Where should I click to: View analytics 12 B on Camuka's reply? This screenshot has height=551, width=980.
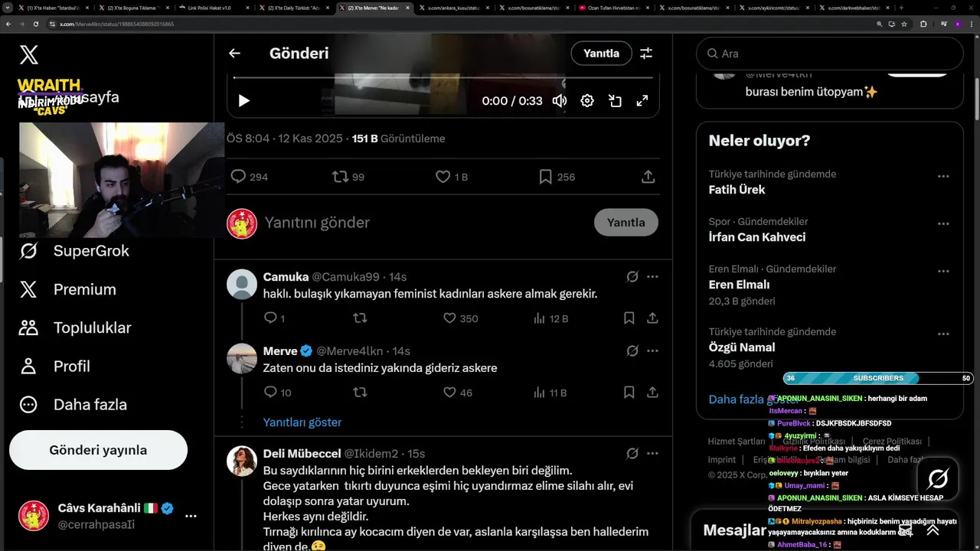550,318
